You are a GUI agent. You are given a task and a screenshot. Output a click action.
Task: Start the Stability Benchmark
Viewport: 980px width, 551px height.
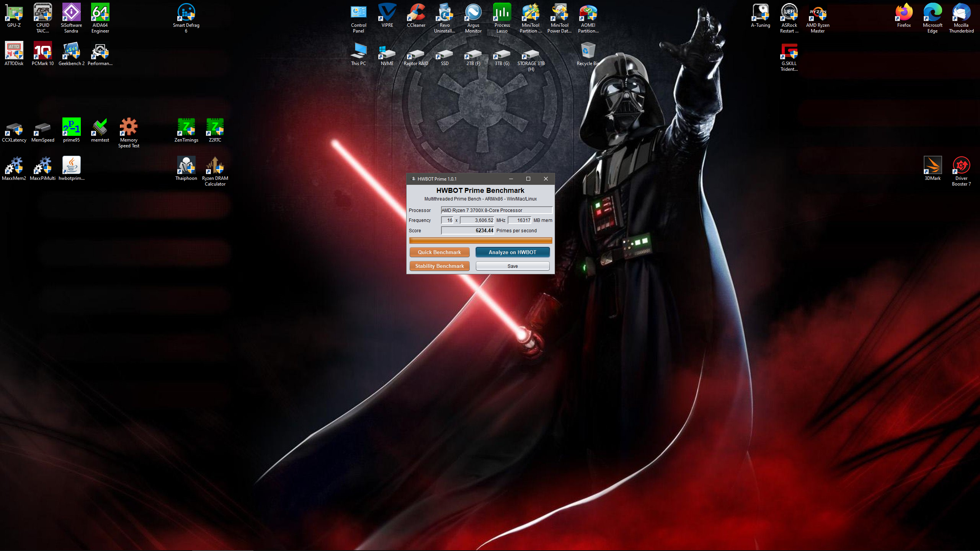pos(439,266)
